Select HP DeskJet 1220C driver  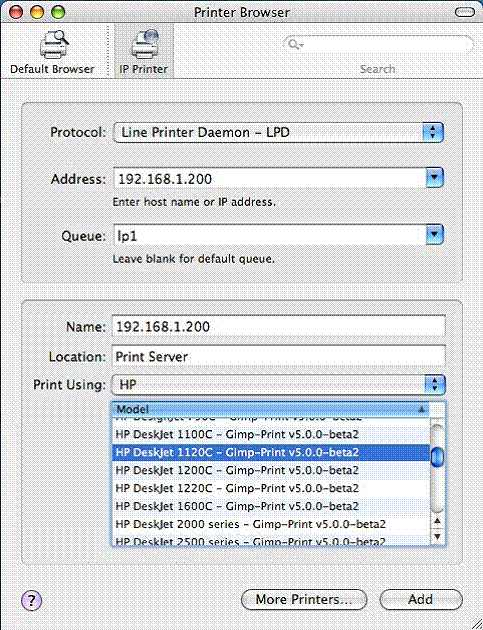270,488
